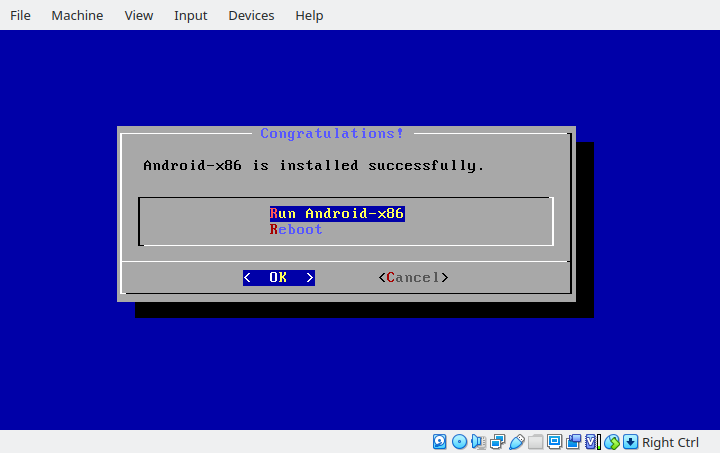
Task: Open the Machine menu
Action: coord(77,16)
